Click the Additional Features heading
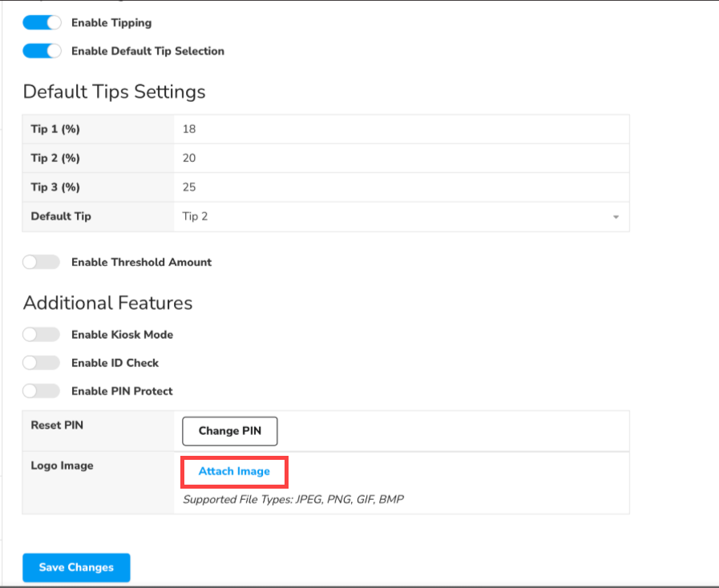Viewport: 719px width, 588px height. point(107,303)
